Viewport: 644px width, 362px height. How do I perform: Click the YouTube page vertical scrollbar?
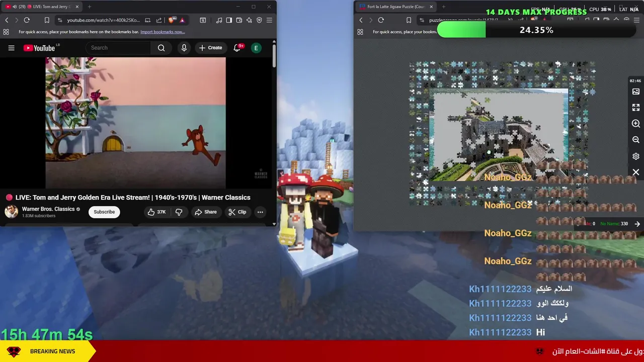[x=274, y=55]
